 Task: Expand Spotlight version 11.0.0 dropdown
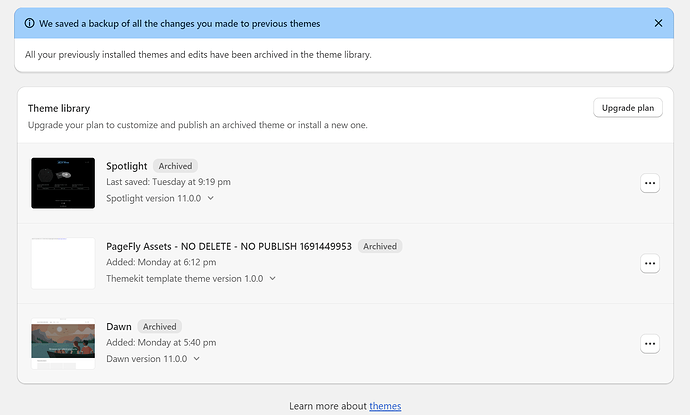pyautogui.click(x=210, y=198)
